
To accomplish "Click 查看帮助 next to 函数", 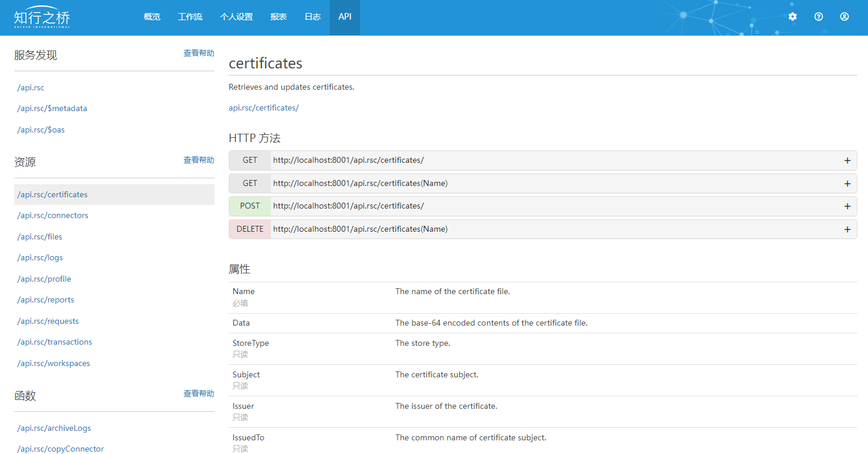I will click(x=198, y=394).
